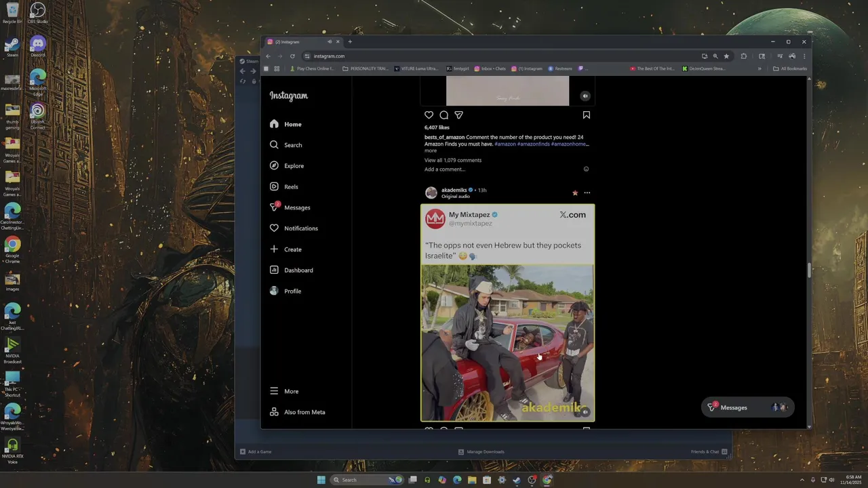
Task: Open NVIDIA Broadcast desktop icon
Action: (x=12, y=351)
